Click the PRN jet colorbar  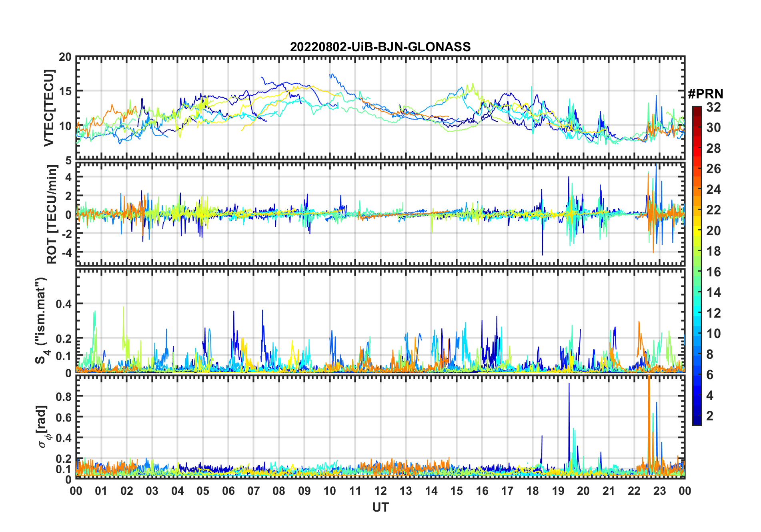point(697,266)
